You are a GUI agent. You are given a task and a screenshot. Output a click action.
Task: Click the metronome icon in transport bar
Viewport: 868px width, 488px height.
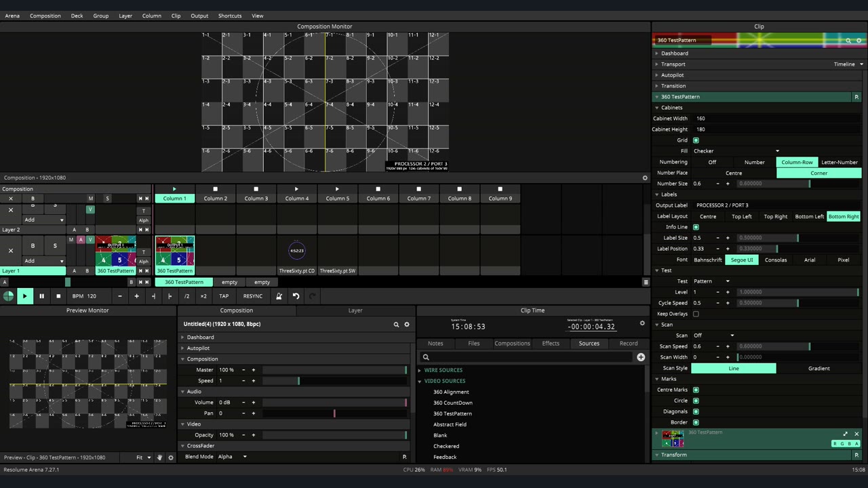pos(279,296)
